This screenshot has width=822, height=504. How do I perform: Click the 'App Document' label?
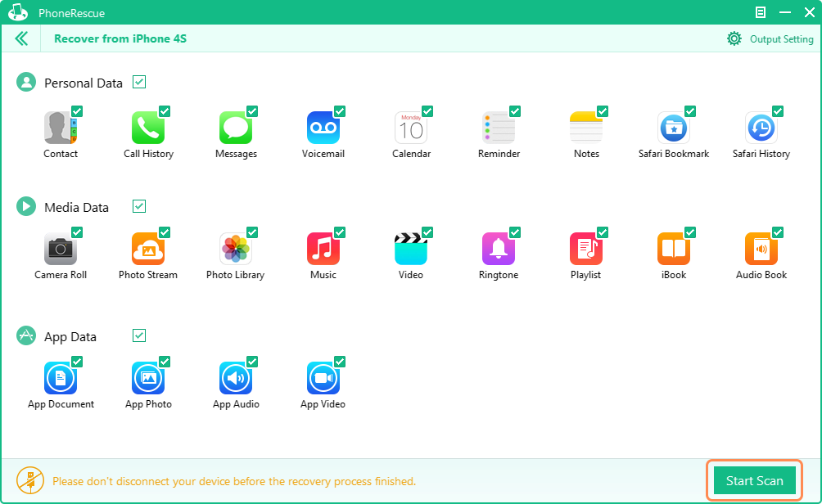(x=61, y=404)
